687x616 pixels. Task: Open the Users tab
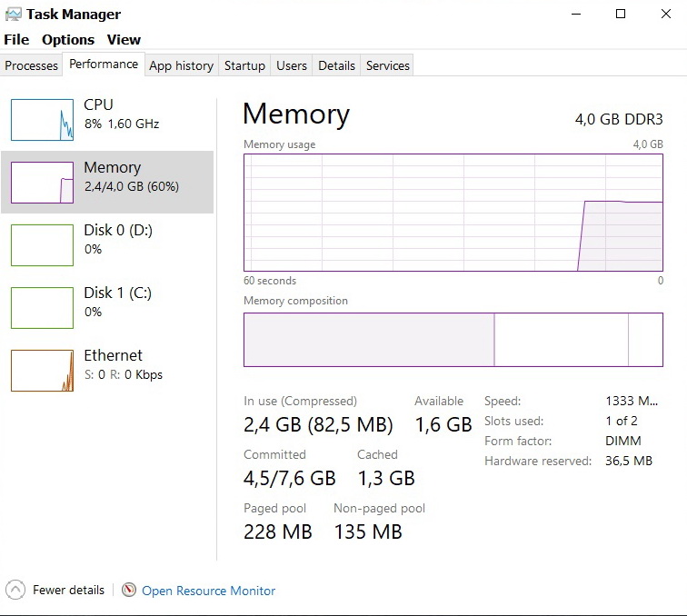292,65
